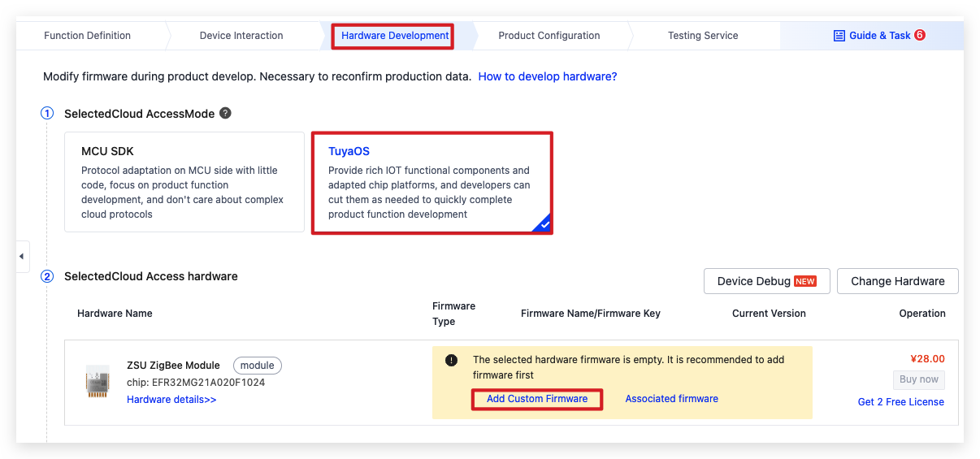Click the Current Version column header
The image size is (980, 459).
coord(769,314)
